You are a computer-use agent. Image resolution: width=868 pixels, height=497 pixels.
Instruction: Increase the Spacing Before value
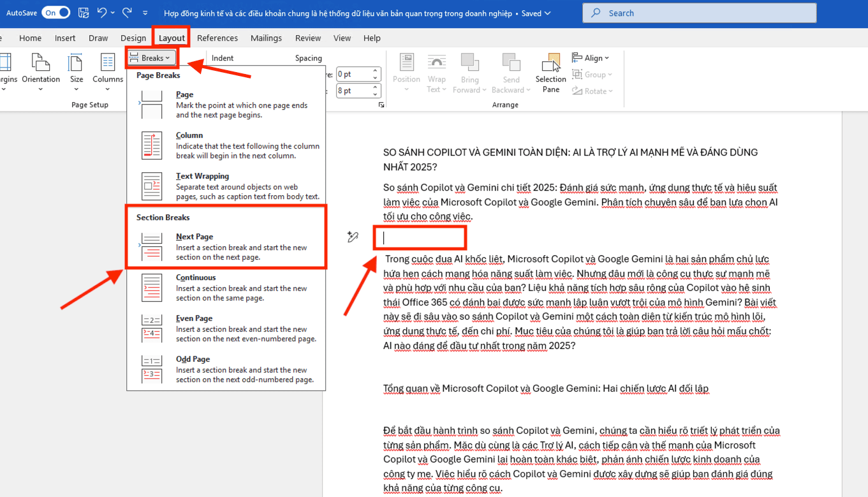click(x=376, y=71)
